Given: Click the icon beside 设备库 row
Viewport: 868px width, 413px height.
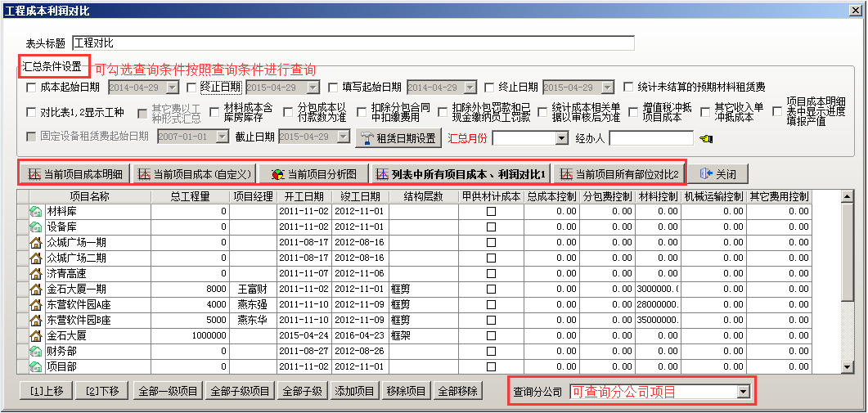Looking at the screenshot, I should 36,227.
